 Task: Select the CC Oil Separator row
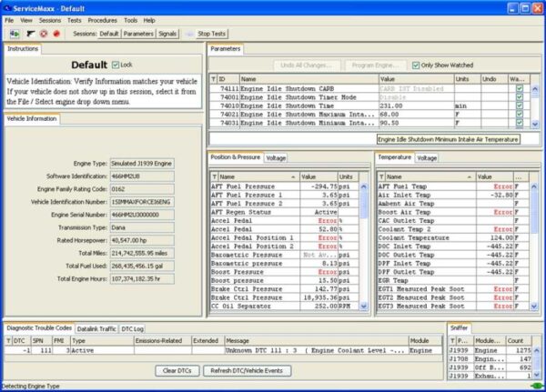[284, 306]
